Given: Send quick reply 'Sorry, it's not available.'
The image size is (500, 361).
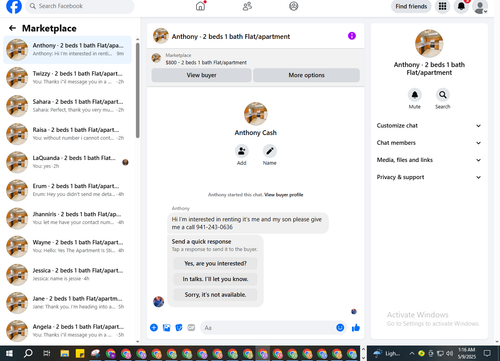Looking at the screenshot, I should [215, 295].
